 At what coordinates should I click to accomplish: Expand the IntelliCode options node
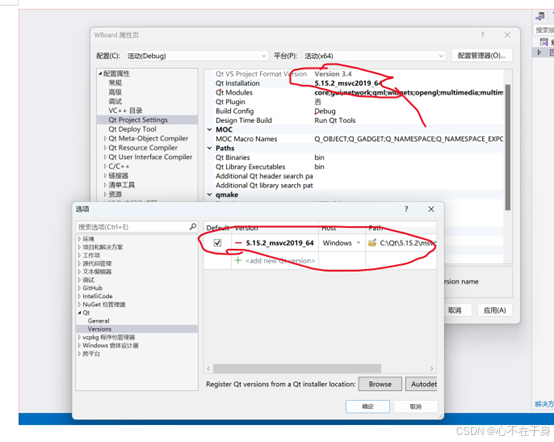pos(79,296)
